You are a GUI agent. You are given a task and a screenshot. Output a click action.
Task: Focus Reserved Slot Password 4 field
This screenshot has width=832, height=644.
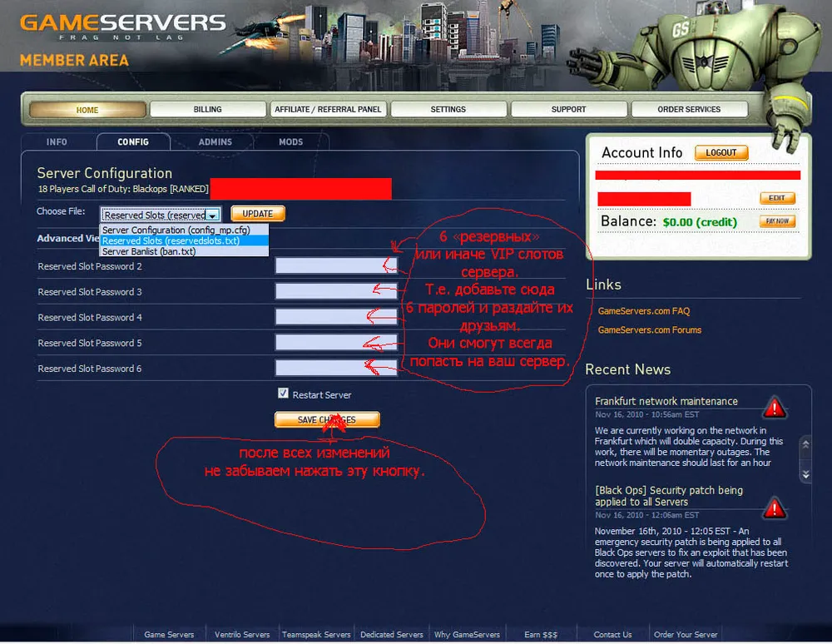336,316
